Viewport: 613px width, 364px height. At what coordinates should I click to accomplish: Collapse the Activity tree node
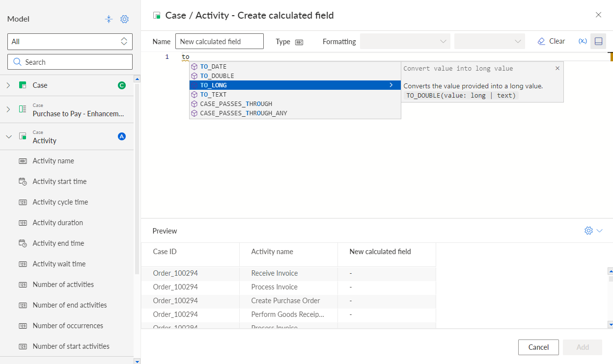8,136
